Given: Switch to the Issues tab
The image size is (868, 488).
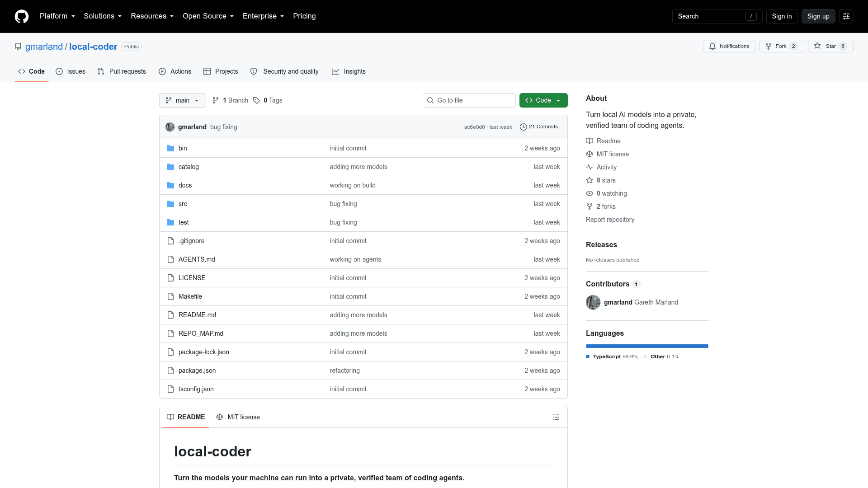Looking at the screenshot, I should [71, 71].
